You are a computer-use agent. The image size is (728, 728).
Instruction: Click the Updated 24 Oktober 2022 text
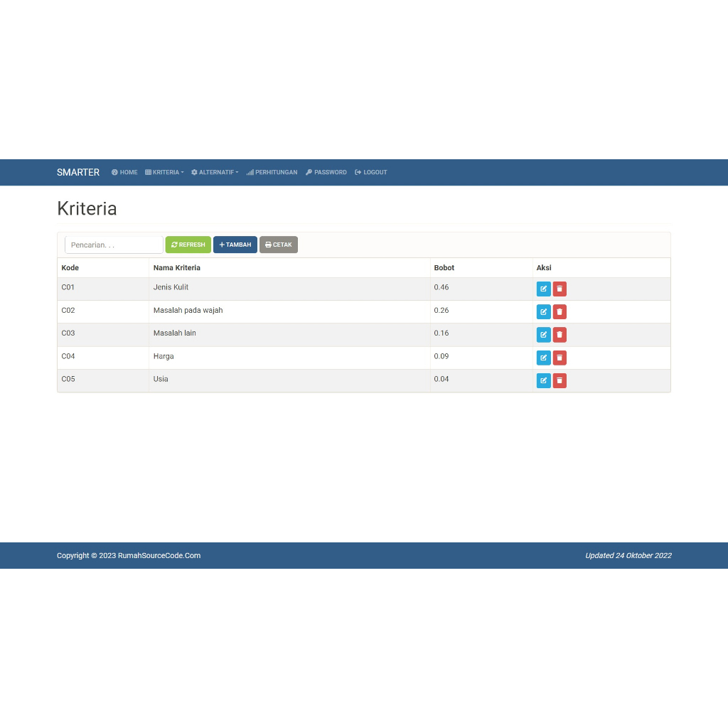point(628,555)
